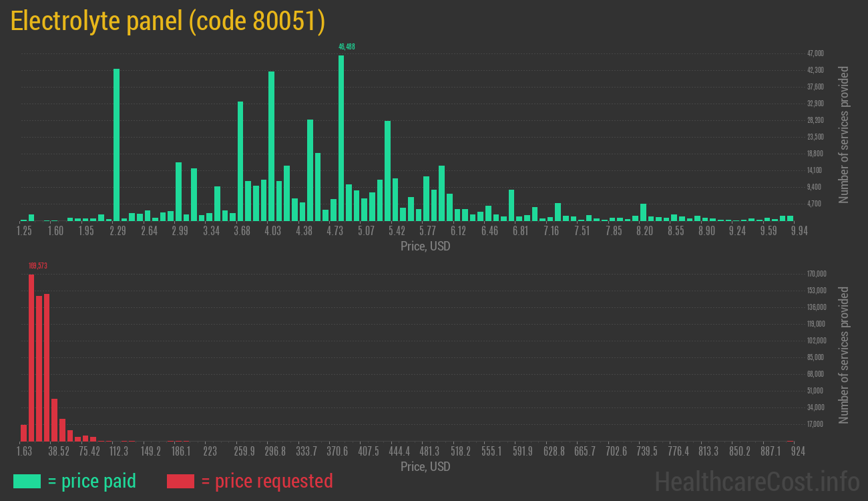
Task: Select the 4.03 x-axis tick label
Action: click(272, 231)
